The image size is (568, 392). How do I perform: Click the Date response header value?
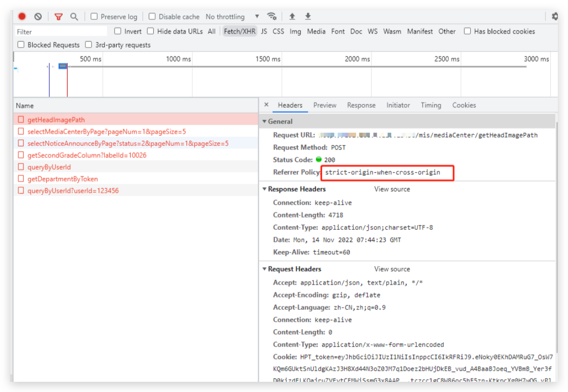point(347,239)
